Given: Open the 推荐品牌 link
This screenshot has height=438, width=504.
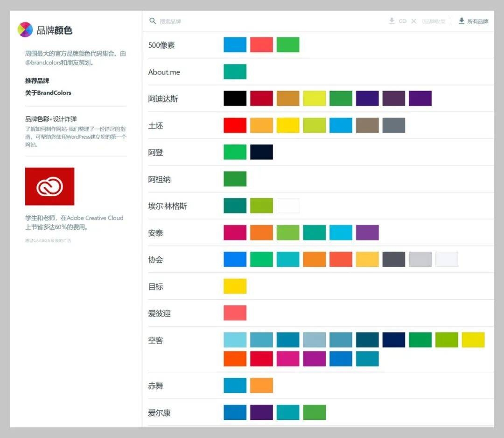Looking at the screenshot, I should (38, 80).
